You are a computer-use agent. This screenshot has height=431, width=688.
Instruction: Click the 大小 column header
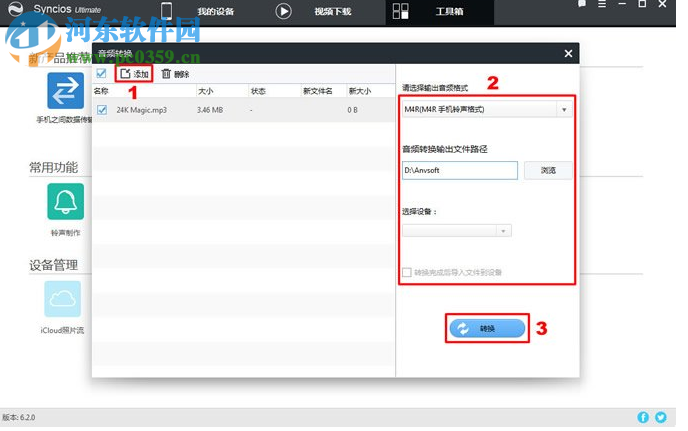(206, 91)
